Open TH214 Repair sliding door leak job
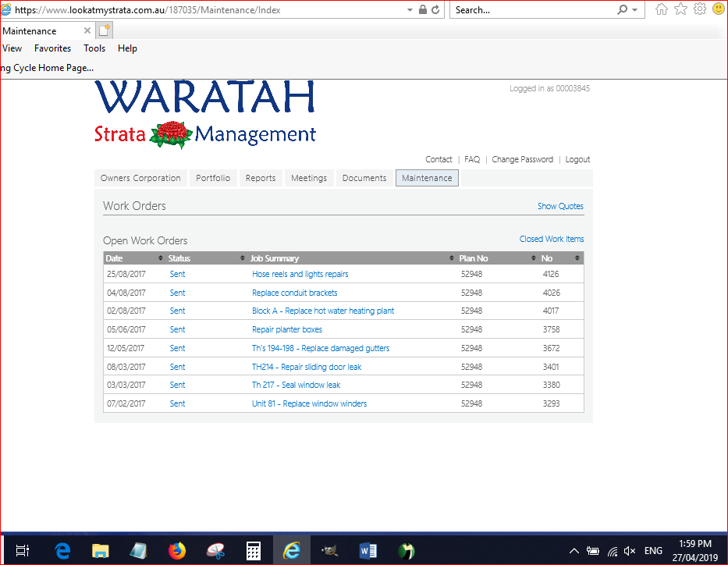Screen dimensions: 728x565 coord(307,367)
